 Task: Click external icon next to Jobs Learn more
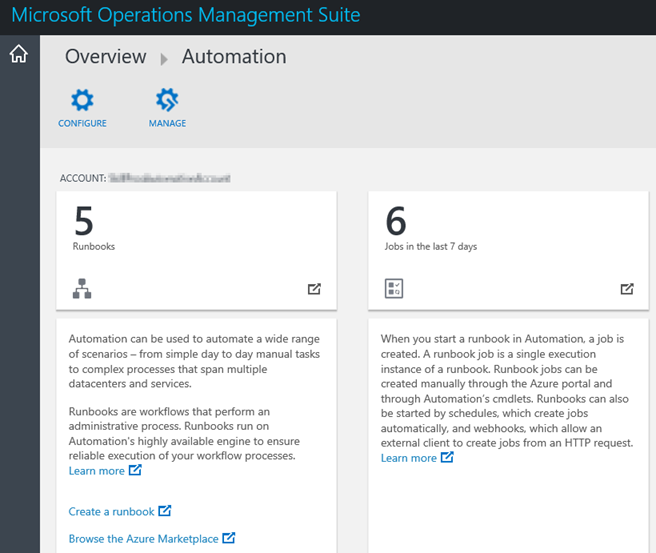[447, 458]
